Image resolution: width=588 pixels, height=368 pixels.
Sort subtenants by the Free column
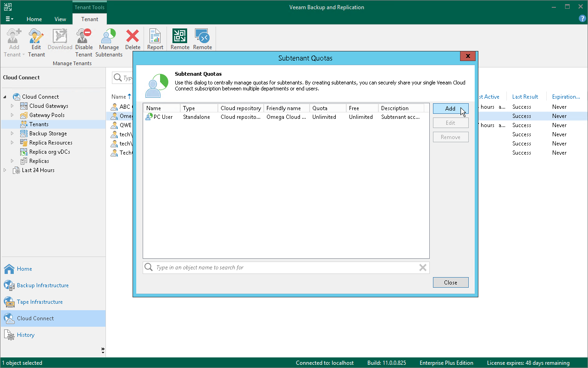click(362, 108)
